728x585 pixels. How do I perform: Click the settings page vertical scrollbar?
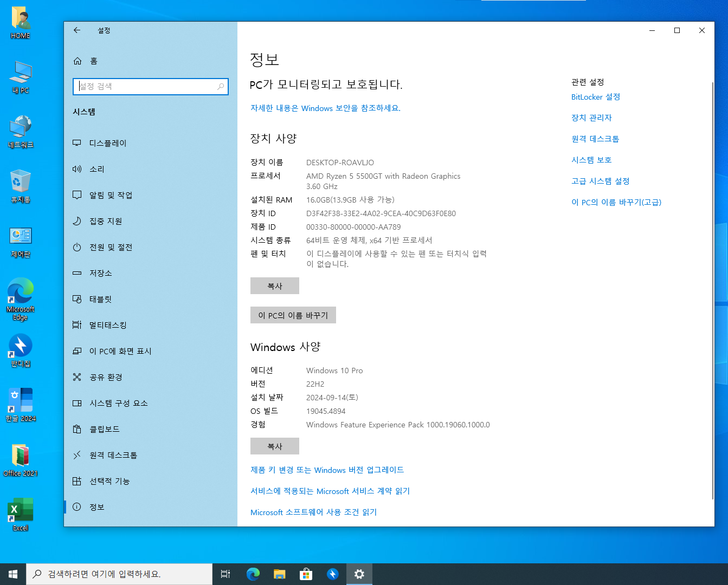point(712,291)
